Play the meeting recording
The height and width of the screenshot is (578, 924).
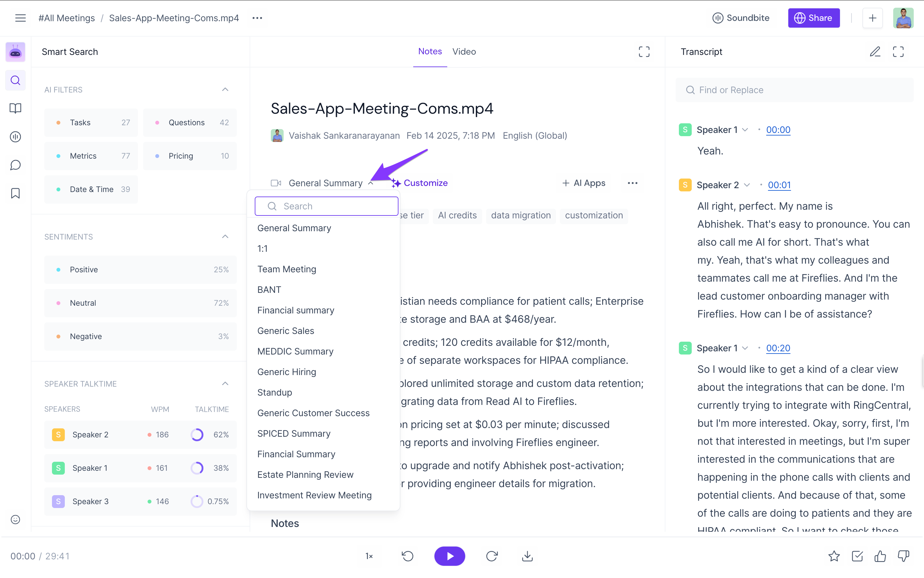(449, 556)
